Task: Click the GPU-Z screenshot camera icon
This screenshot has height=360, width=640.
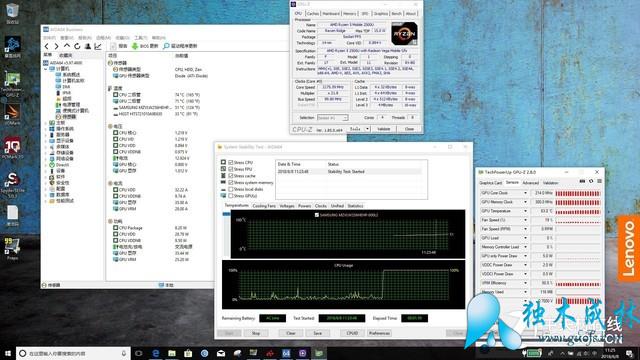Action: (x=582, y=181)
